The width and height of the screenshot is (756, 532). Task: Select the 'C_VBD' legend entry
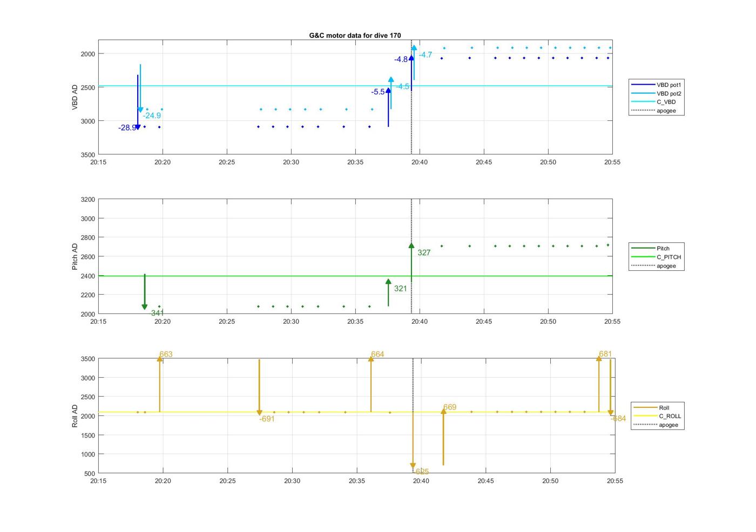pyautogui.click(x=654, y=102)
